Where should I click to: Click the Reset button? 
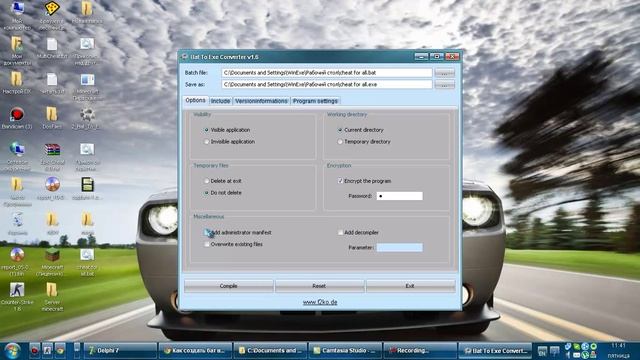[319, 286]
